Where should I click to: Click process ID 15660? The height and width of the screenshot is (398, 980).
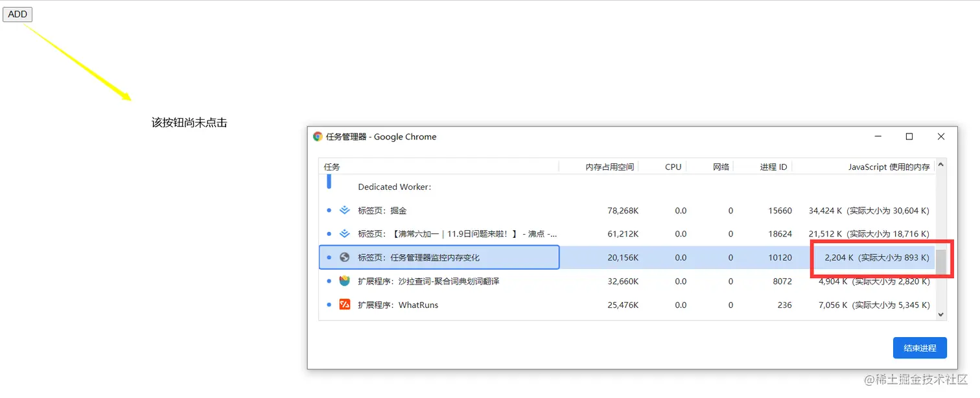click(x=780, y=211)
